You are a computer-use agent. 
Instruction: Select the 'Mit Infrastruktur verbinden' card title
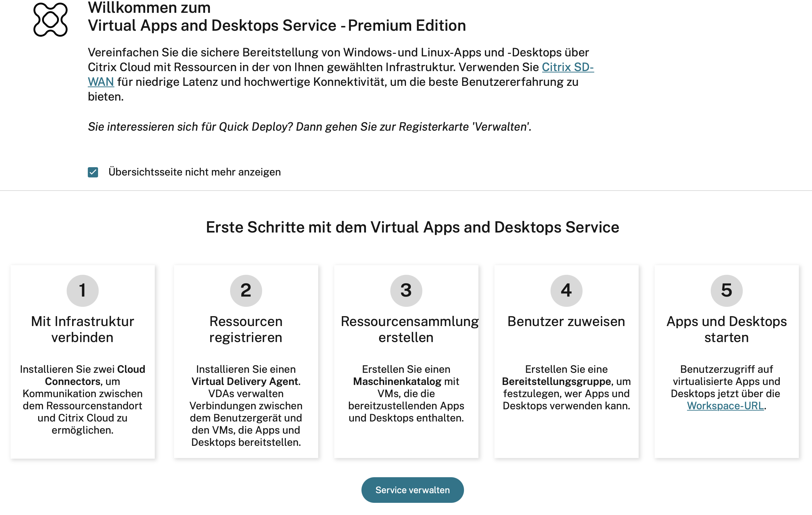(83, 329)
